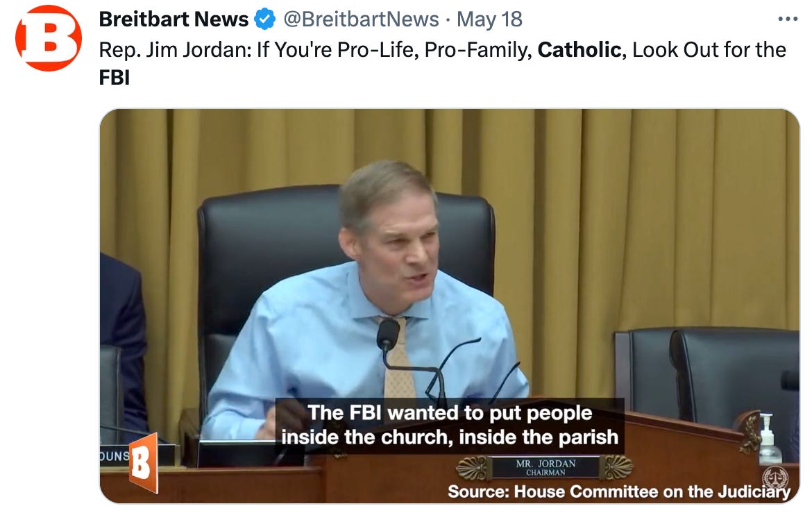Click the Breitbart News display name

click(174, 19)
